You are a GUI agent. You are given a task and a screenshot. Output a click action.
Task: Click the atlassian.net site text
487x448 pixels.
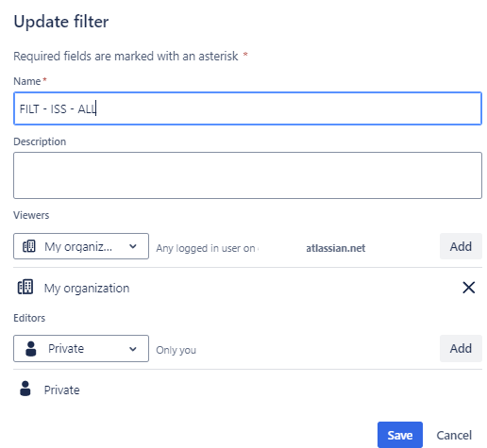[336, 248]
